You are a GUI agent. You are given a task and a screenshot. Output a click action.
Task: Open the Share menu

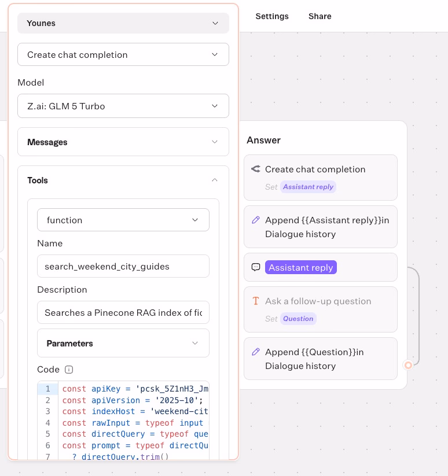[320, 16]
